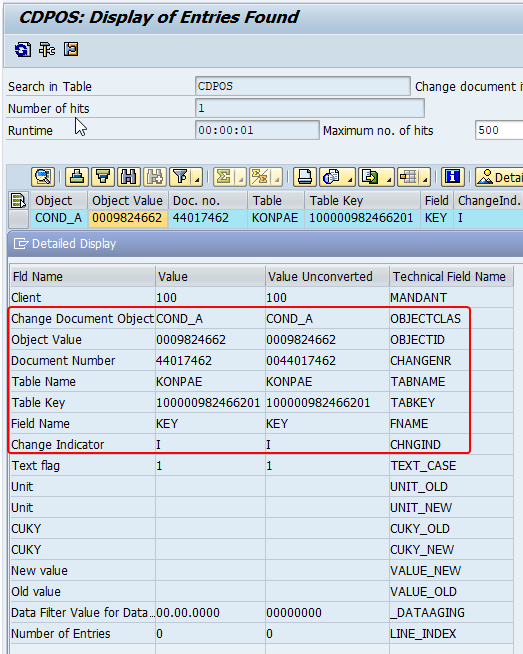Sort descending with the ALV toolbar icon
The image size is (523, 654).
click(103, 177)
